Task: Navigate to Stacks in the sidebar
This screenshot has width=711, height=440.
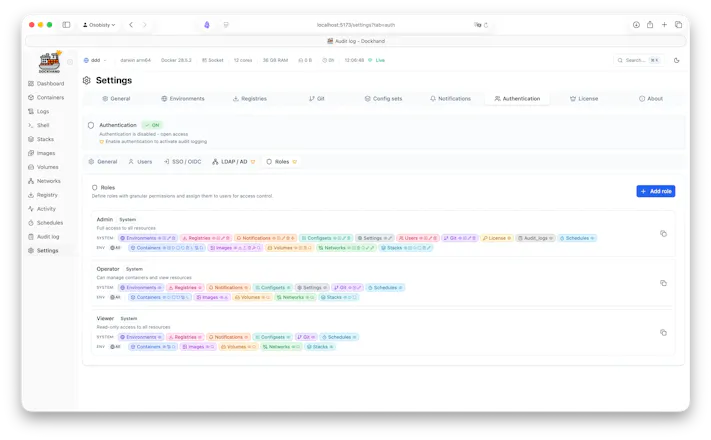Action: tap(41, 139)
